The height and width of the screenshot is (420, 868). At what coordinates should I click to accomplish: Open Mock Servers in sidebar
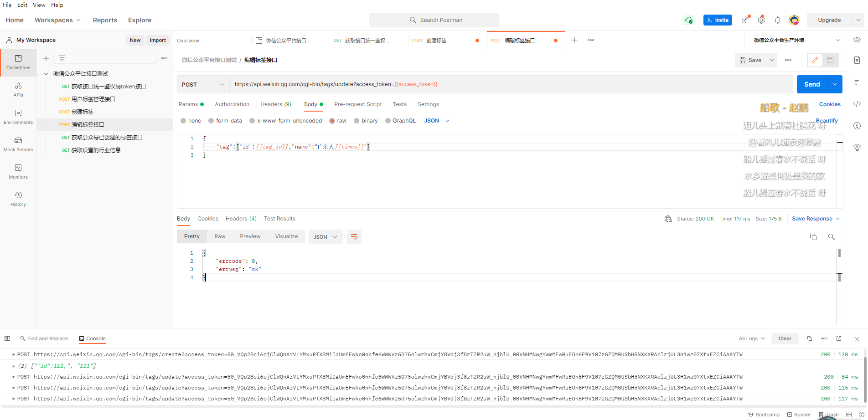coord(18,144)
